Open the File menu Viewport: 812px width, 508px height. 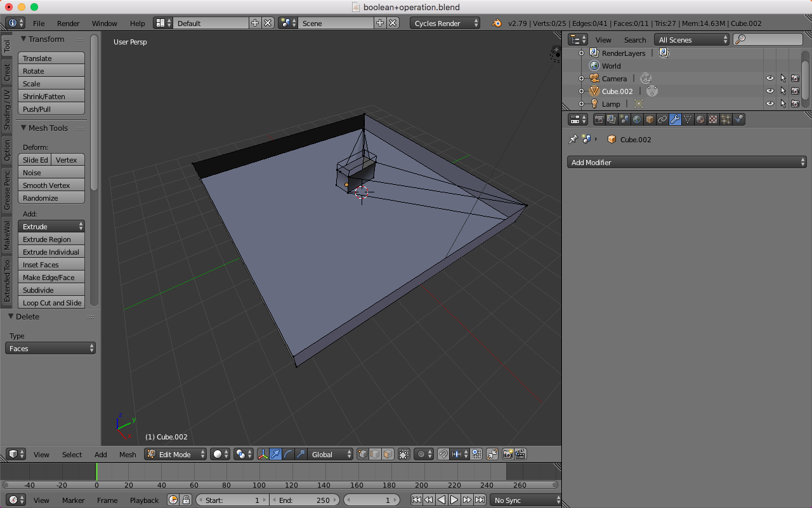39,23
